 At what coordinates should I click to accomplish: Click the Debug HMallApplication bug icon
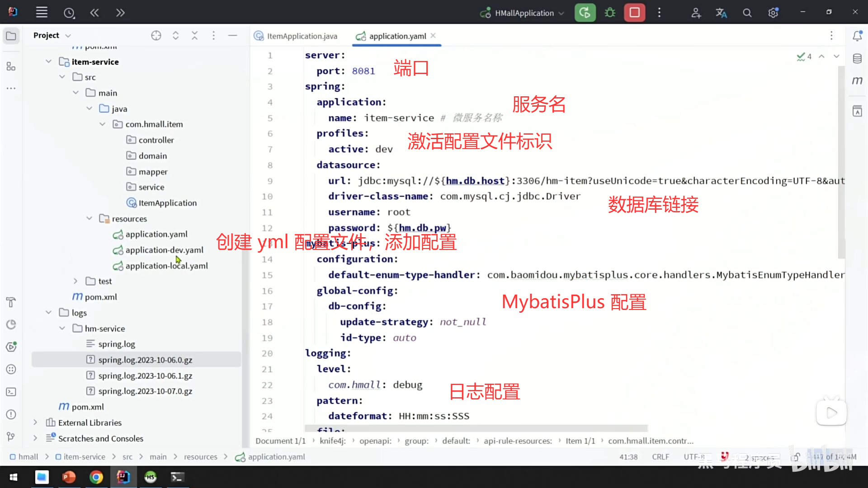coord(610,13)
